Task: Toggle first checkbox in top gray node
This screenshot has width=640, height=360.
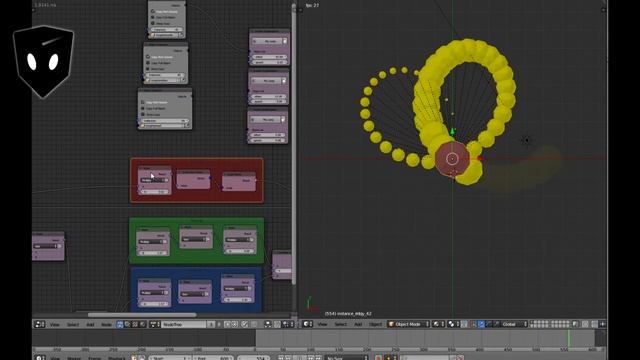Action: tap(153, 11)
